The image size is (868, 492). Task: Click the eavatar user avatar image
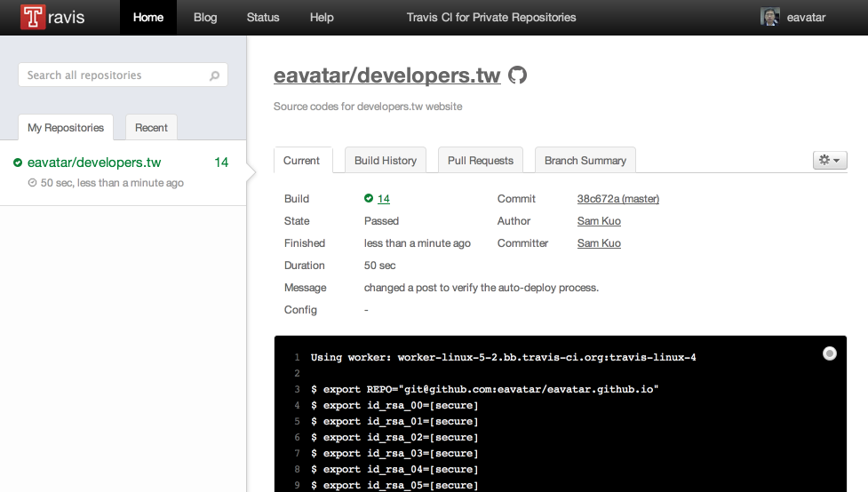click(770, 18)
